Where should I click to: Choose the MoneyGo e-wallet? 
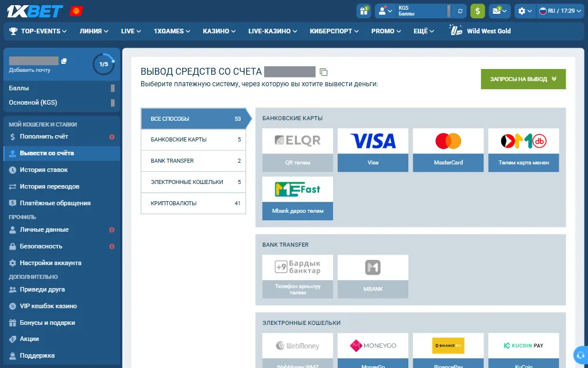pos(373,350)
